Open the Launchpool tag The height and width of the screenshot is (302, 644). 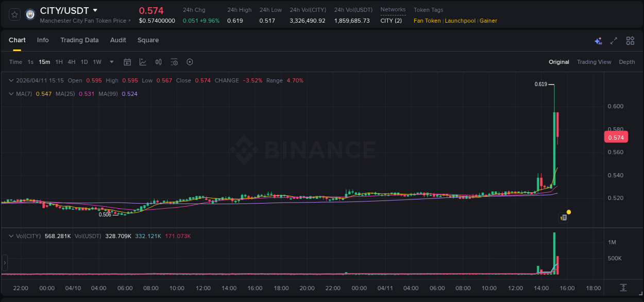(460, 21)
